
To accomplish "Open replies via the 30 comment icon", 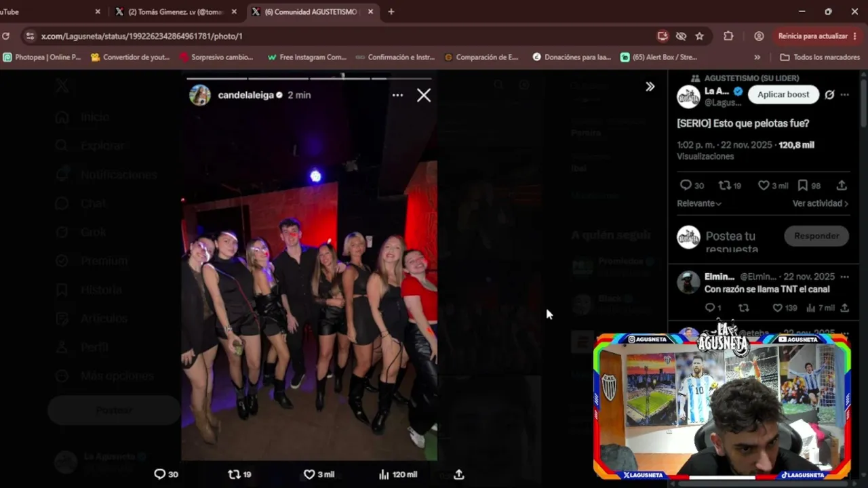I will coord(686,185).
